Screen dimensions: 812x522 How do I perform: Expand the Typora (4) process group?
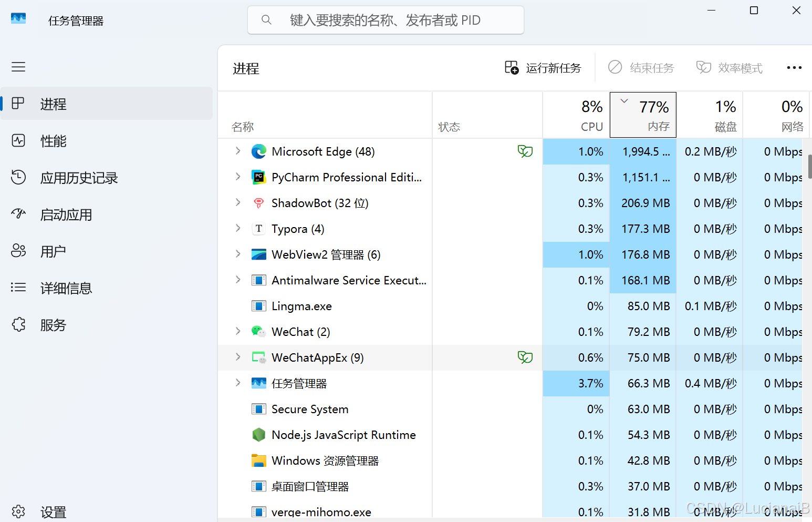(238, 228)
